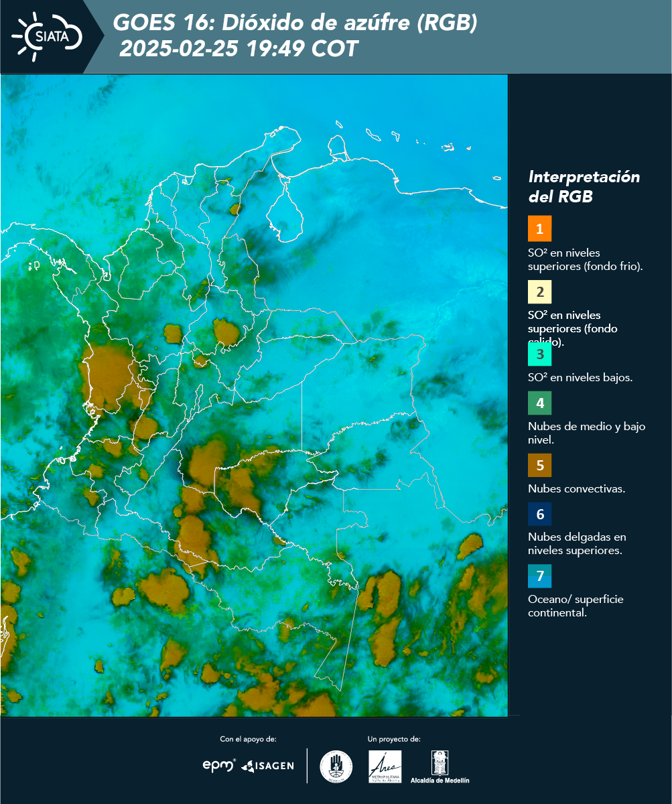This screenshot has width=672, height=804.
Task: Select the blue swatch numbered 7
Action: click(x=539, y=576)
